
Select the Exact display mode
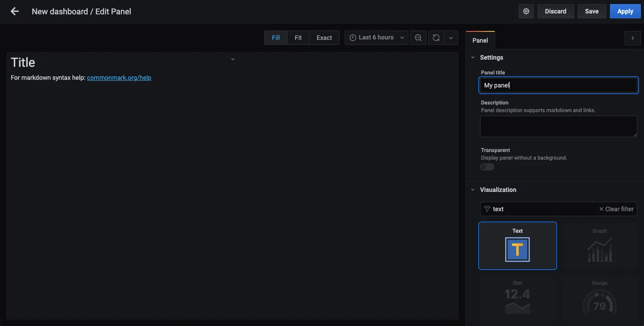point(324,38)
